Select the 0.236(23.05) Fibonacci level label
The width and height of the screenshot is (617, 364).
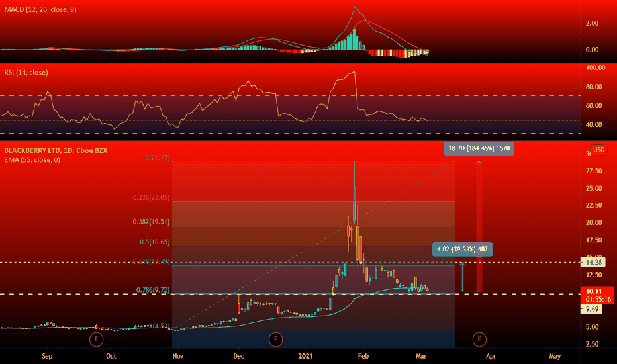[x=151, y=197]
